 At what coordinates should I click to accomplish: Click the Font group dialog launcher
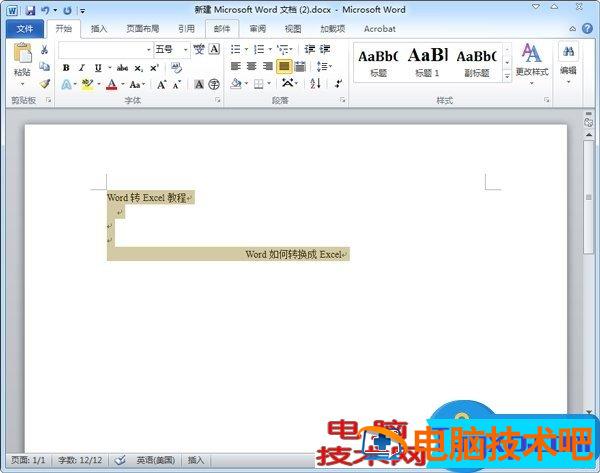(x=218, y=100)
